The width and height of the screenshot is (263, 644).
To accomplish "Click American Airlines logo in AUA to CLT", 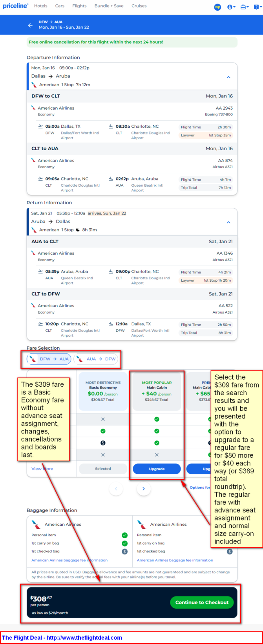I will pyautogui.click(x=34, y=253).
